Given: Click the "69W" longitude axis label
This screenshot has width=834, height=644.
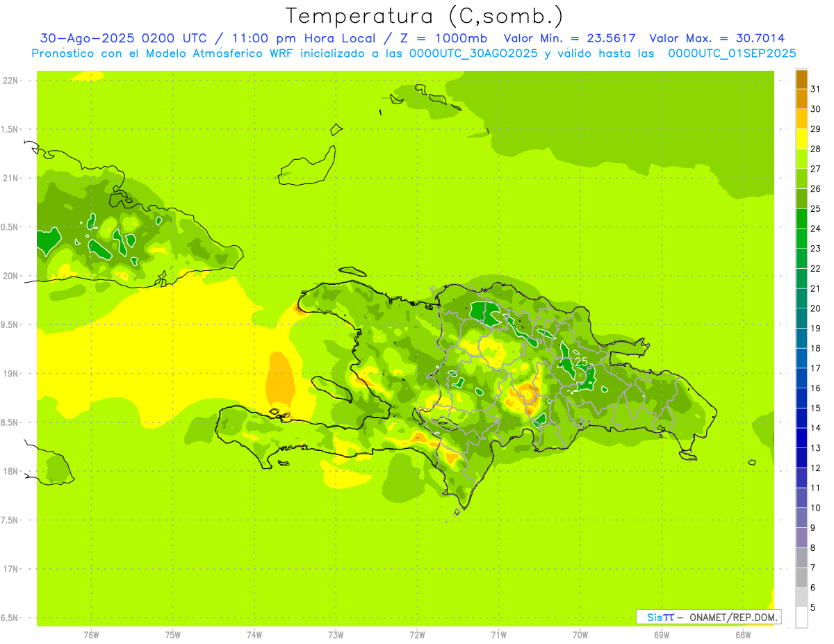Looking at the screenshot, I should 661,635.
